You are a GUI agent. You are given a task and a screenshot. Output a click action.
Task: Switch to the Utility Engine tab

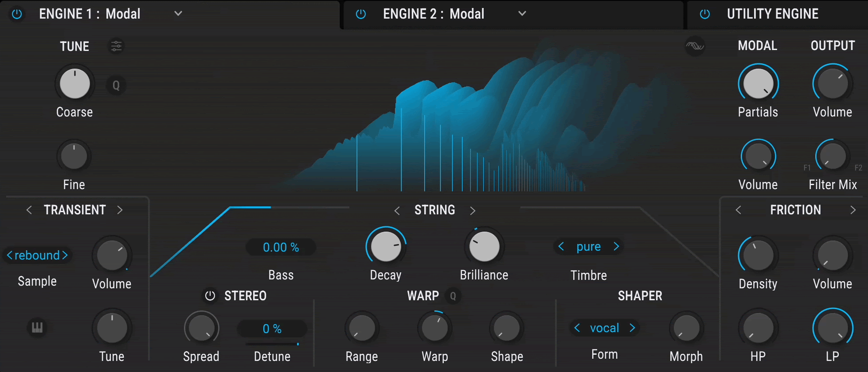tap(772, 14)
